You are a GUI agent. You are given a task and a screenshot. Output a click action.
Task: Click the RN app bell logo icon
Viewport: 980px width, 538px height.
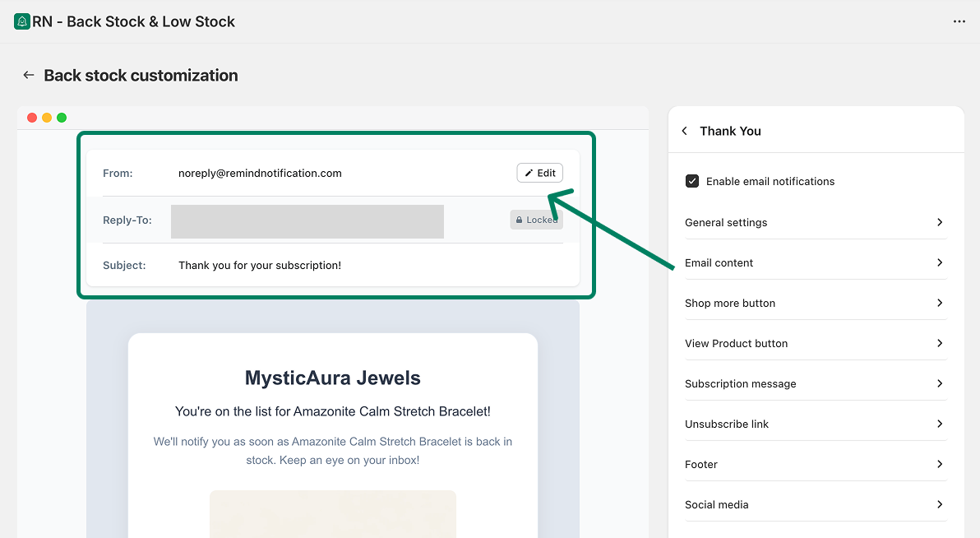22,21
